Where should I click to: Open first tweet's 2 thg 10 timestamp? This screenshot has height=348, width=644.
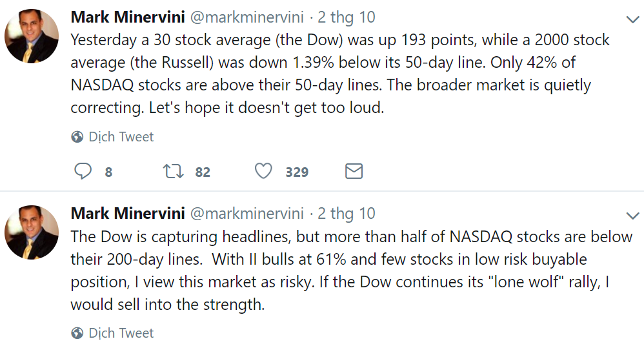(347, 17)
